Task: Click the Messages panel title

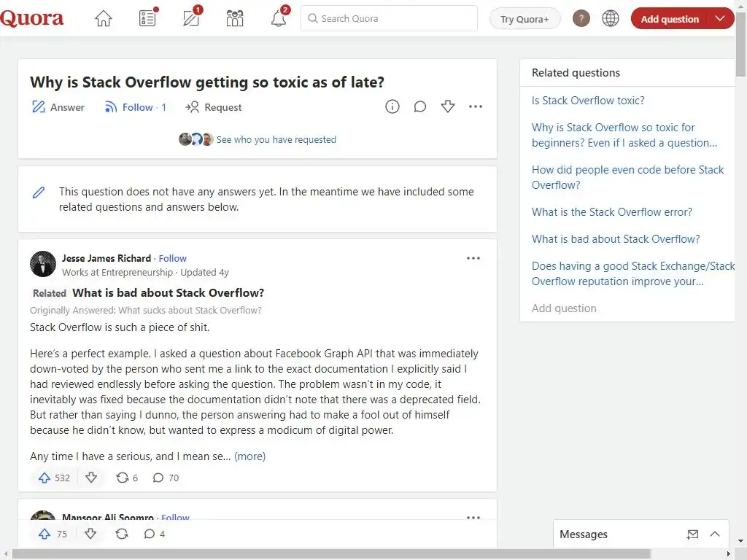Action: coord(583,534)
